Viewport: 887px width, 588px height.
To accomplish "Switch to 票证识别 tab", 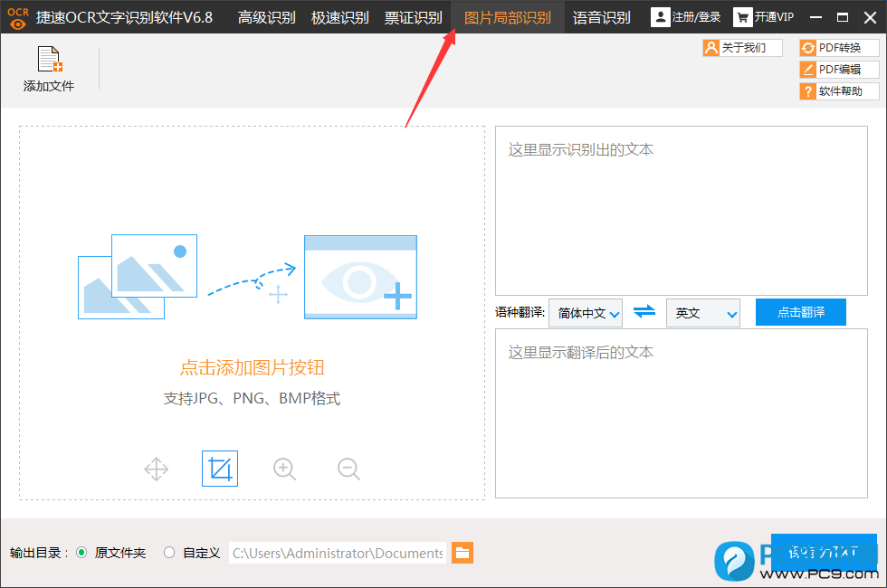I will tap(414, 17).
